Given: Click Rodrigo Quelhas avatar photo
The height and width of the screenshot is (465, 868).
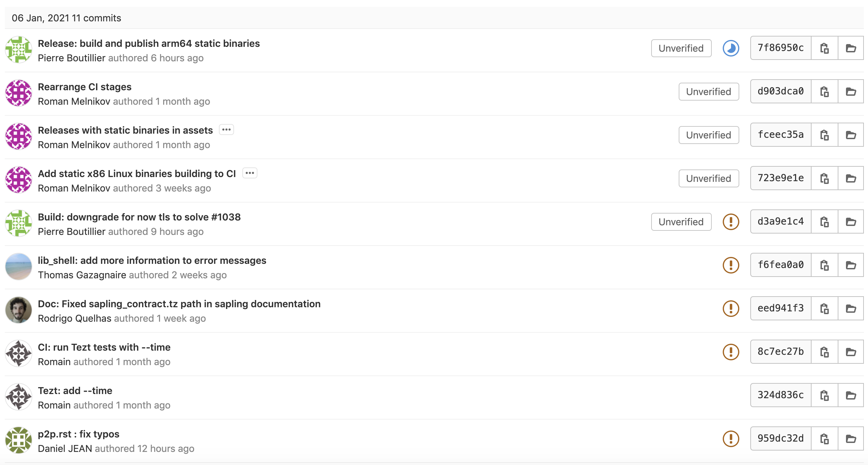Looking at the screenshot, I should pos(19,310).
